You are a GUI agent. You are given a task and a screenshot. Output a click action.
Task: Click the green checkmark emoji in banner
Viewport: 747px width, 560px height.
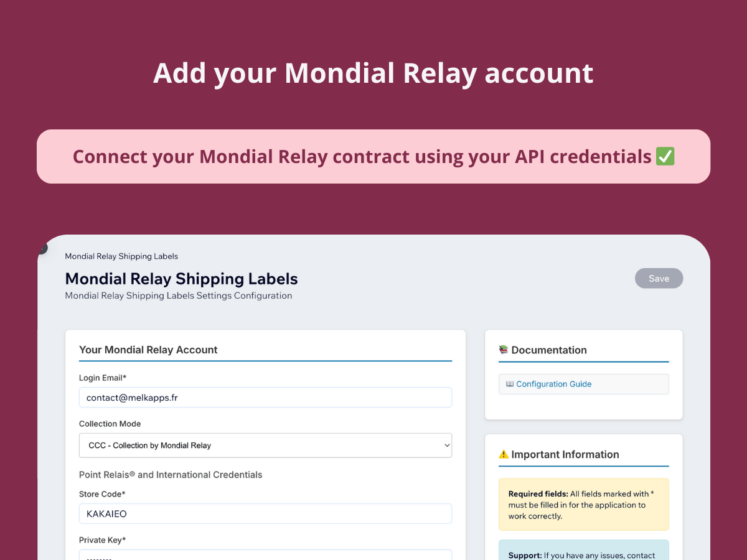coord(665,157)
